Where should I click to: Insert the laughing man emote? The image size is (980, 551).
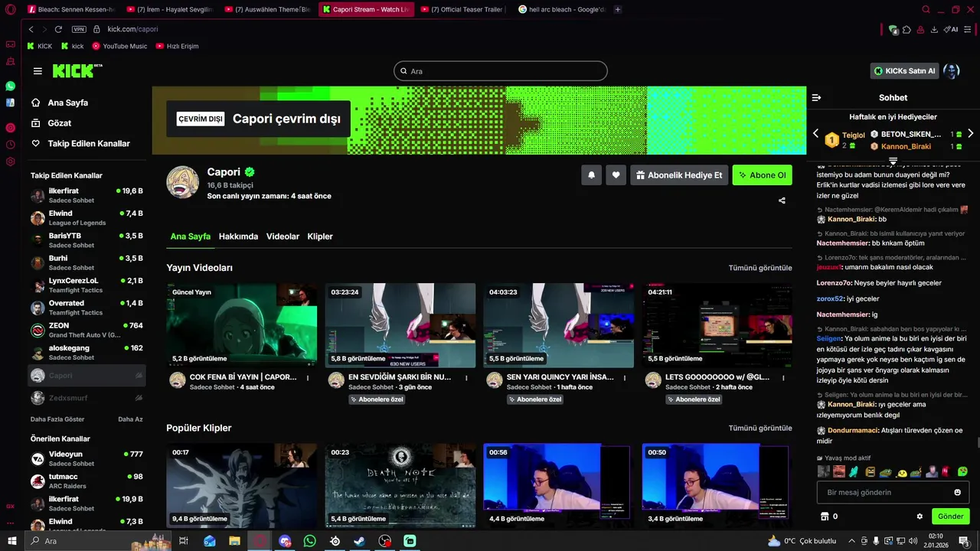838,471
